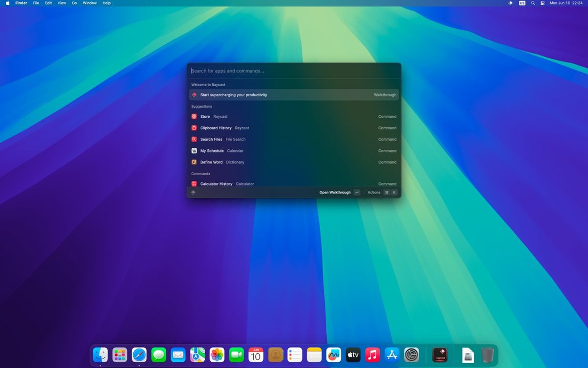Open Spotlight search from menu bar

(x=533, y=3)
